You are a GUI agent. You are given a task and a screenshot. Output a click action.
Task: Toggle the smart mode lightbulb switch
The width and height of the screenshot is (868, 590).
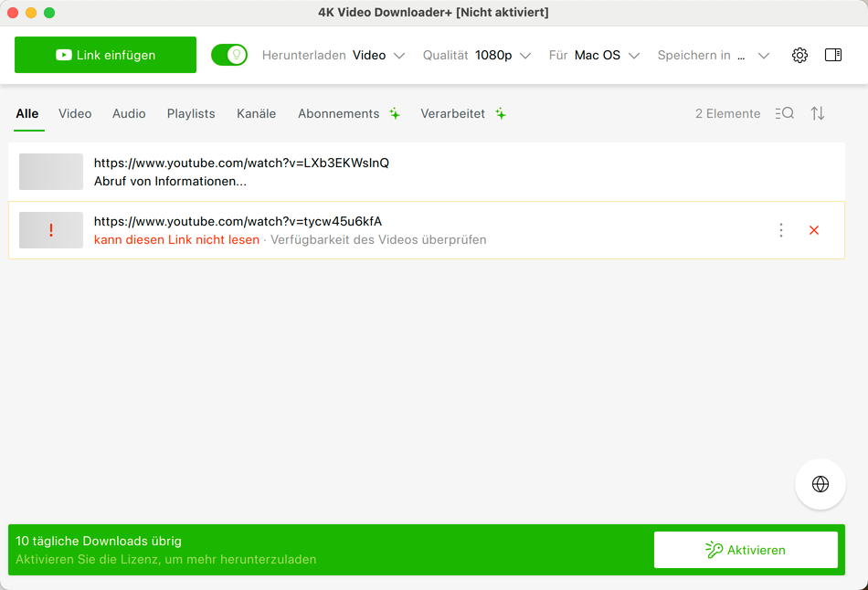[x=229, y=55]
